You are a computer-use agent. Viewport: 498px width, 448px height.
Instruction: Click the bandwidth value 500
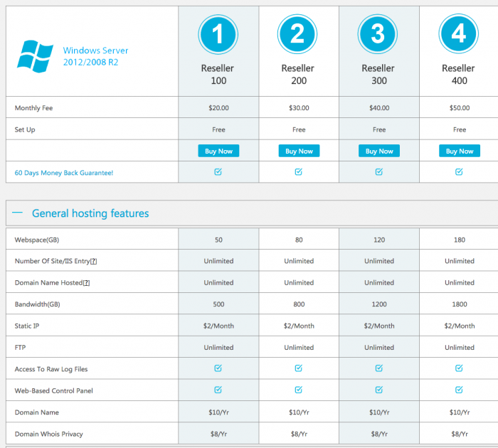[x=218, y=304]
